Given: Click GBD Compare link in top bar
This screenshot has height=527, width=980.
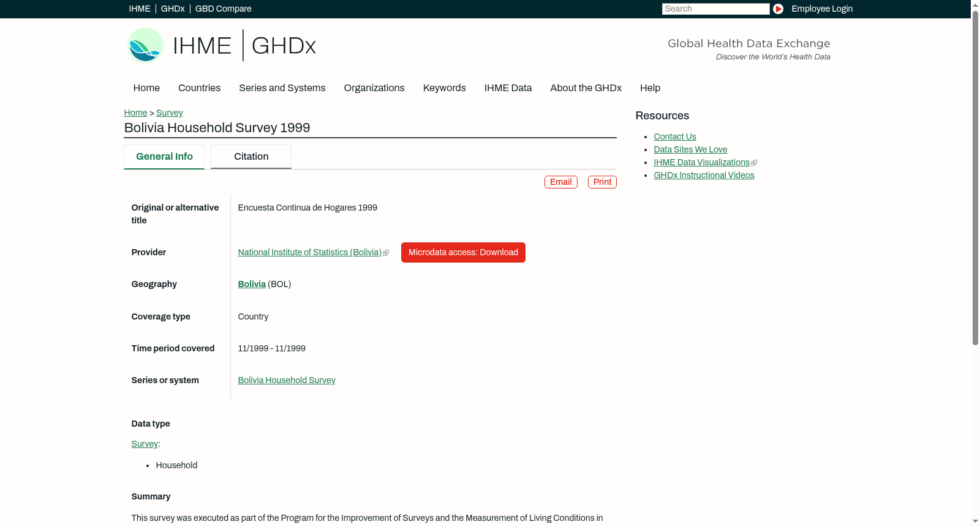Looking at the screenshot, I should [x=224, y=9].
